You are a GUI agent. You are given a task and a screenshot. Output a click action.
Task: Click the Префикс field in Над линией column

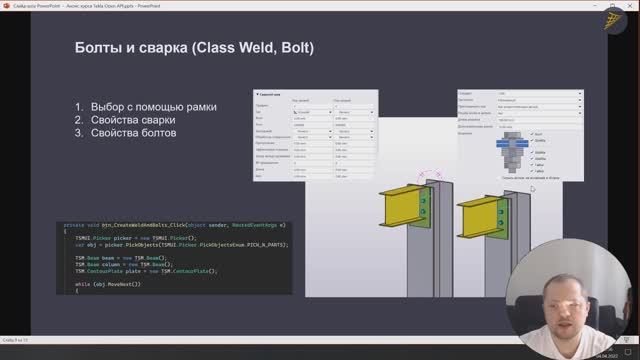[313, 106]
